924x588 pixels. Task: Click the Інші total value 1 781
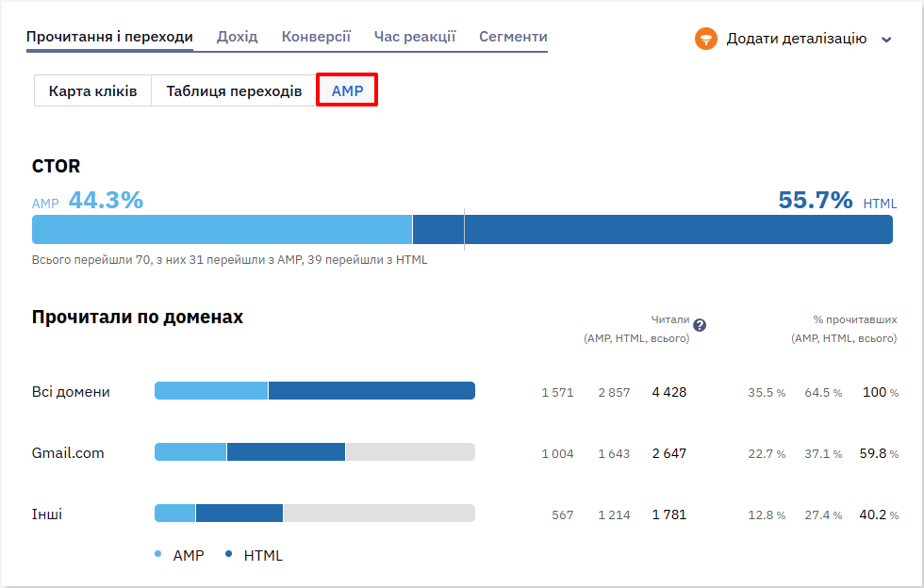tap(669, 514)
